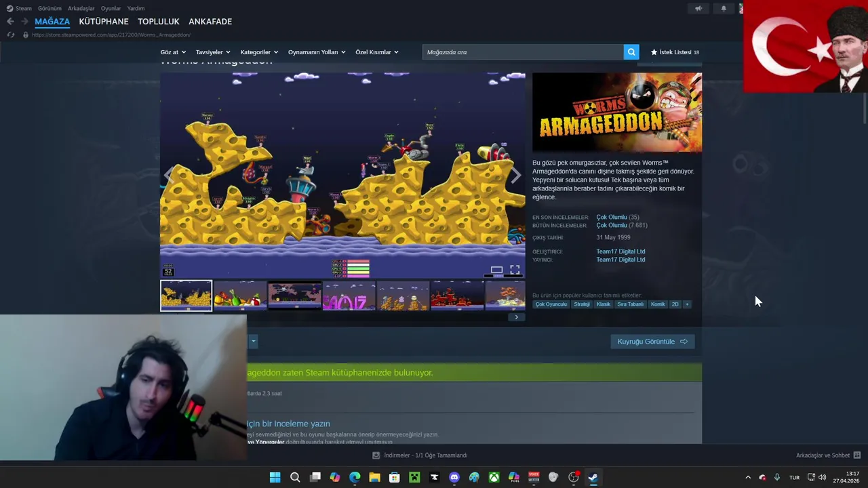Open Friends and Chat icon
This screenshot has height=488, width=868.
(x=857, y=455)
